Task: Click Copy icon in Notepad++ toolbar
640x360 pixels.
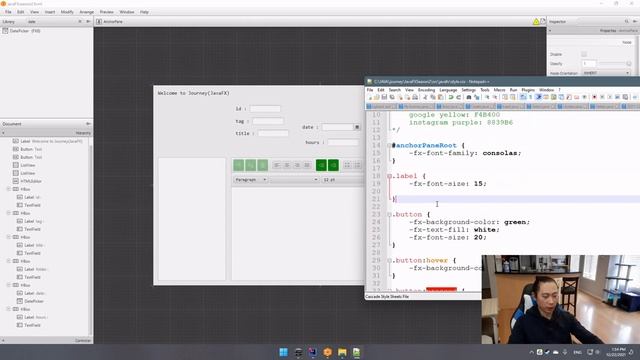Action: click(x=433, y=97)
